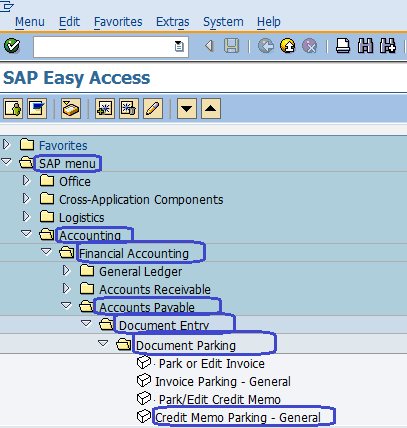
Task: Open the Extras menu
Action: [173, 22]
